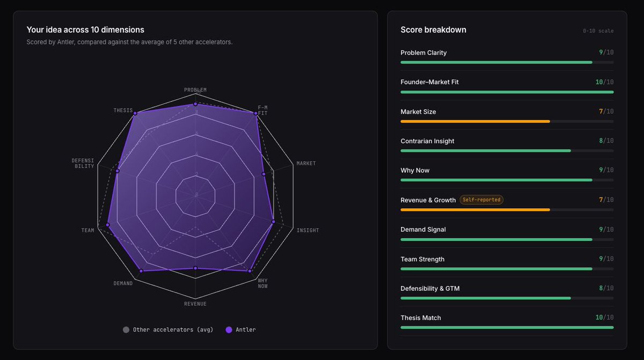Screen dimensions: 644x360
Task: Click the DEMAND axis label on radar
Action: 123,283
